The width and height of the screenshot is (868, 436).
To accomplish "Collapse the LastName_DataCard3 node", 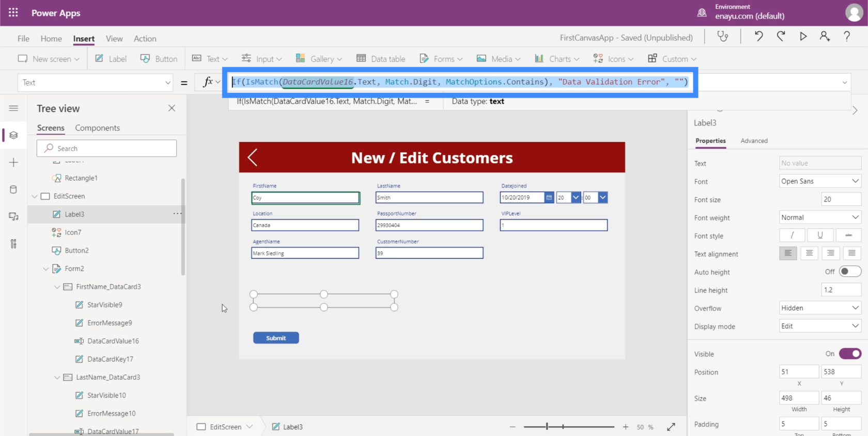I will coord(57,377).
